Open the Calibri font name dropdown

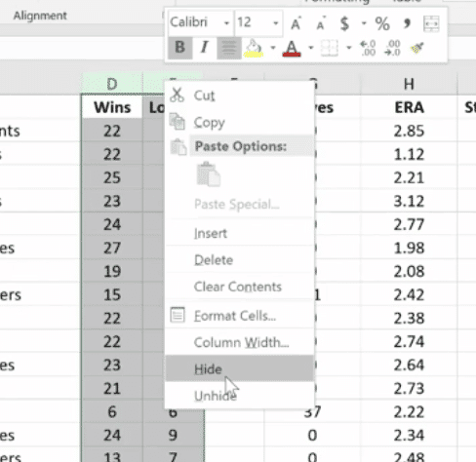click(x=226, y=22)
